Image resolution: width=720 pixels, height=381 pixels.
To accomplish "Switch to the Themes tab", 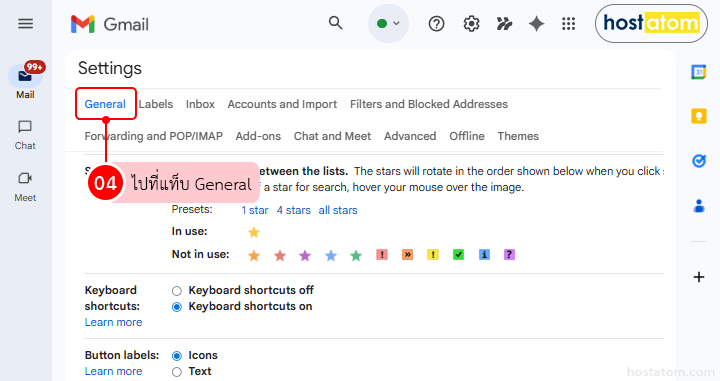I will (x=518, y=136).
